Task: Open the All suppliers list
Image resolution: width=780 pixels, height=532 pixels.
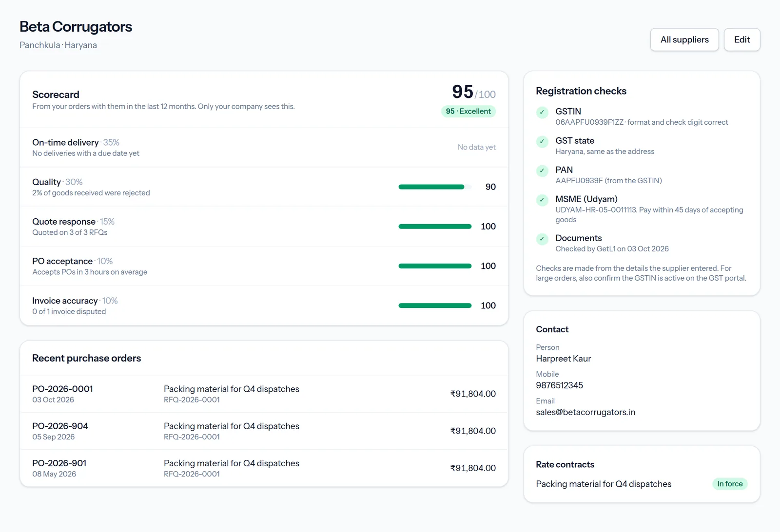Action: [x=684, y=39]
